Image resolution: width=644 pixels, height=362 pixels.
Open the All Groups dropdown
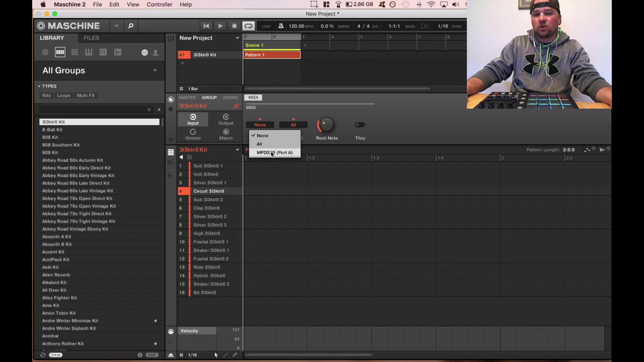(x=155, y=70)
